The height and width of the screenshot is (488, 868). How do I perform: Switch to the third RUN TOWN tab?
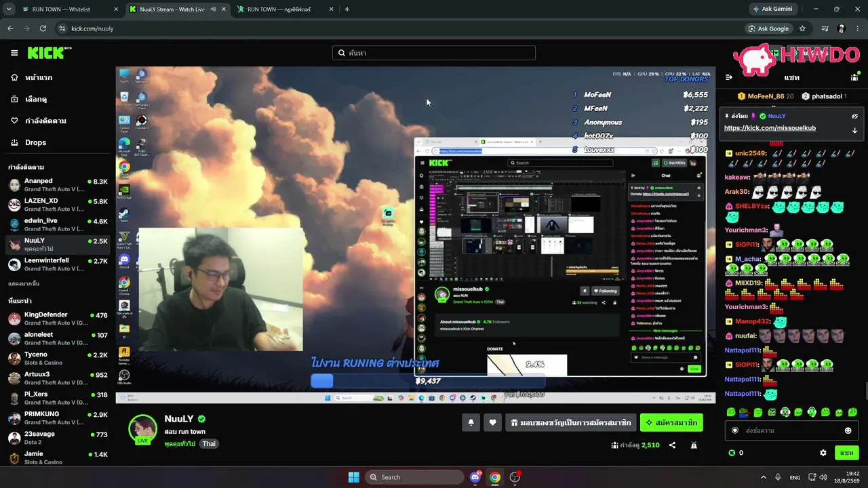click(x=285, y=9)
